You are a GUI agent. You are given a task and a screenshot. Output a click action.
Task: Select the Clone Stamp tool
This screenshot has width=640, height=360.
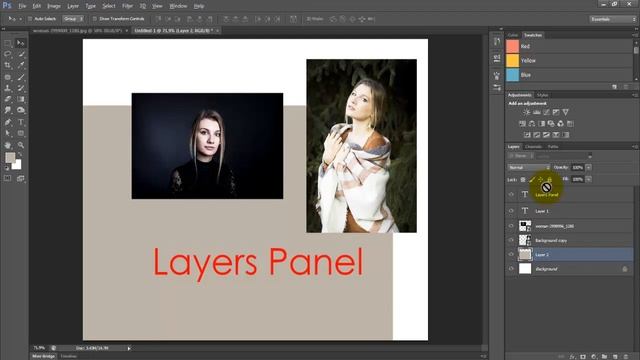point(8,88)
